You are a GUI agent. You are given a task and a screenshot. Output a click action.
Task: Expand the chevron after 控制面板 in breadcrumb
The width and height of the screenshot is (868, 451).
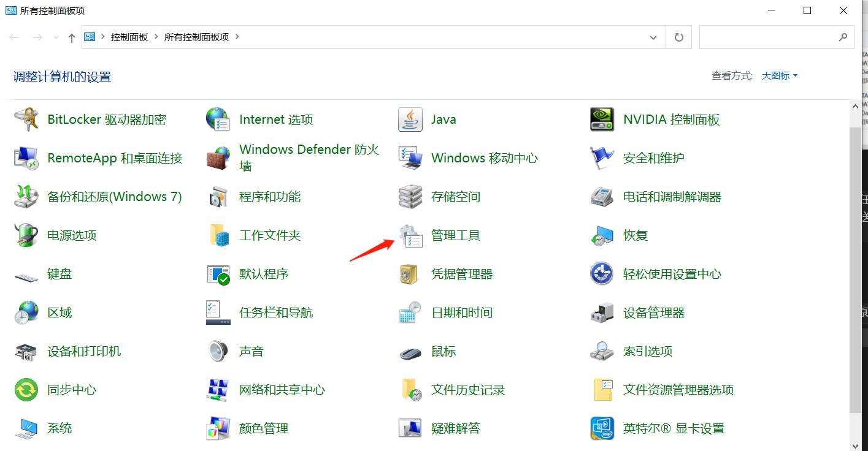coord(156,37)
